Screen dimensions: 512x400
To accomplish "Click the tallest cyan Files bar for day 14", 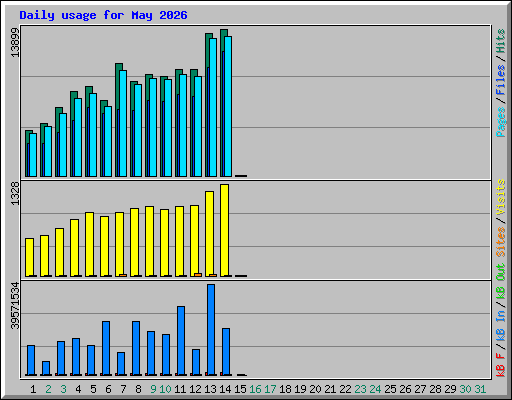I will [228, 106].
